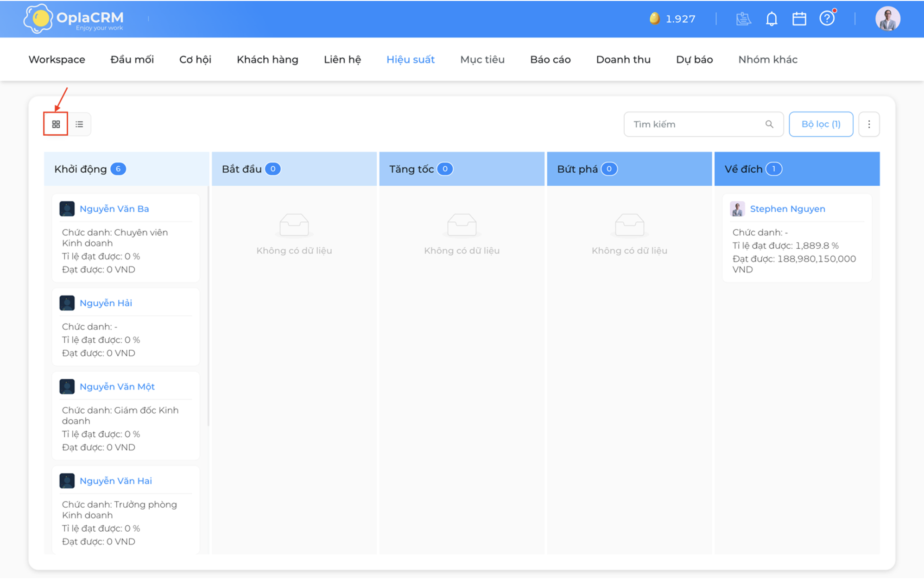Click the Bắt đầu count badge 0
924x579 pixels.
coord(273,169)
